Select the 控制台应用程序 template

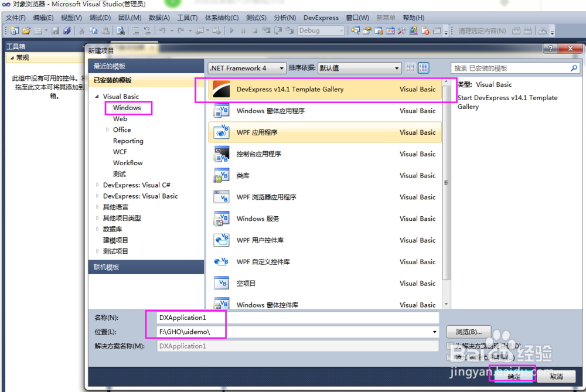[325, 154]
